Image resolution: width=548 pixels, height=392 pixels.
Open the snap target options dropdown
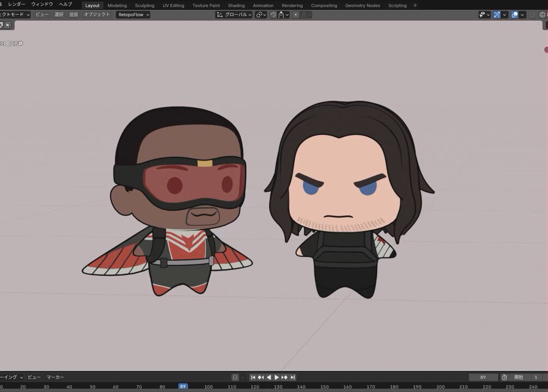[x=283, y=15]
